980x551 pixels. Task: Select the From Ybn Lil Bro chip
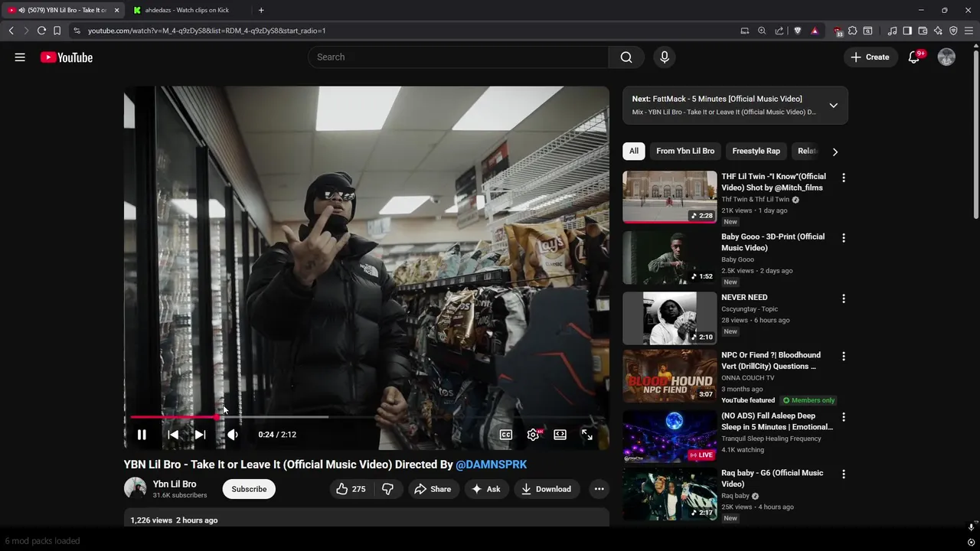(685, 151)
